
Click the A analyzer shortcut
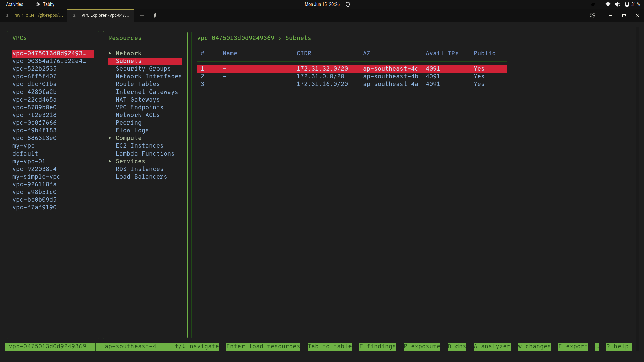point(492,347)
